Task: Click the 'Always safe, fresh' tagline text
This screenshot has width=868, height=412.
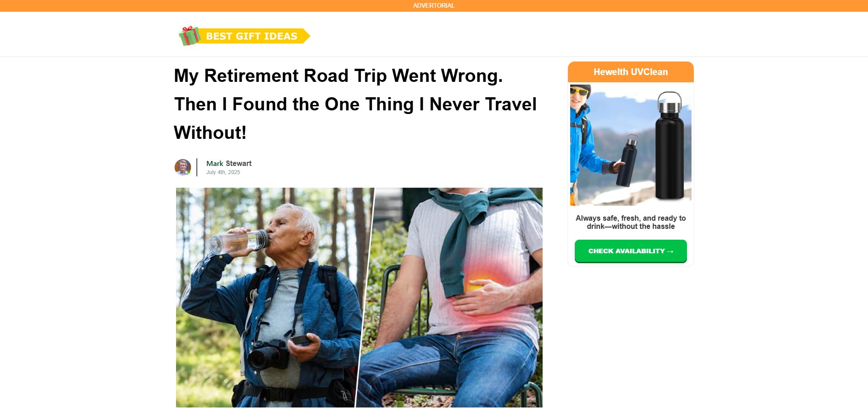Action: pyautogui.click(x=630, y=222)
